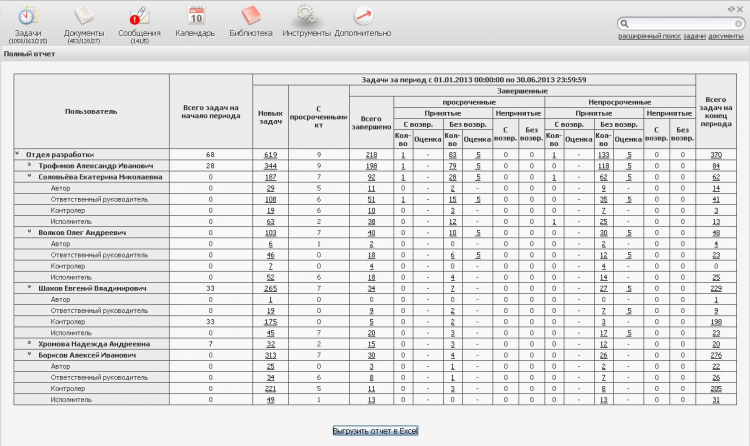This screenshot has width=750, height=446.
Task: Click new tasks value 619 for Отдел разработки
Action: point(270,155)
